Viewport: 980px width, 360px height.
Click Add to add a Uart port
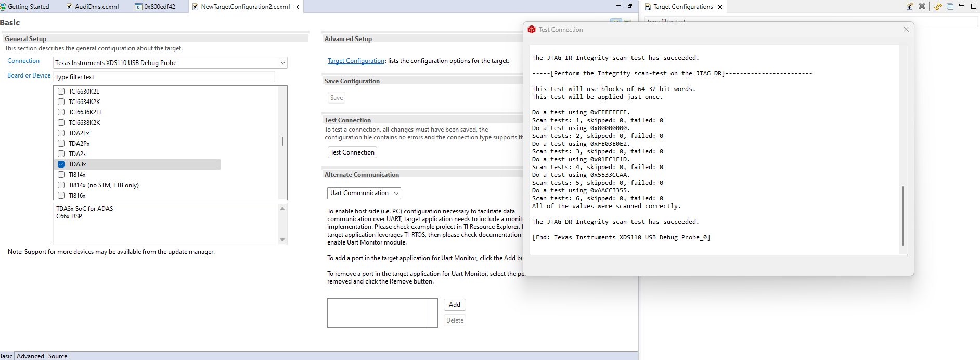point(455,305)
